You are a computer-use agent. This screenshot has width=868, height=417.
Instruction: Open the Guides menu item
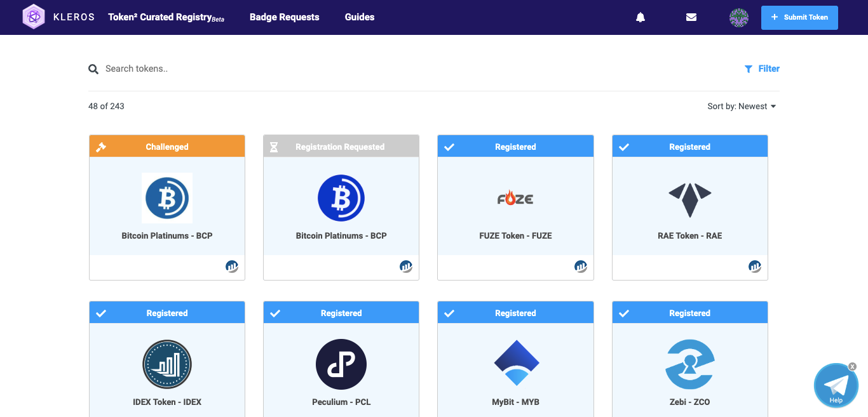(x=360, y=17)
